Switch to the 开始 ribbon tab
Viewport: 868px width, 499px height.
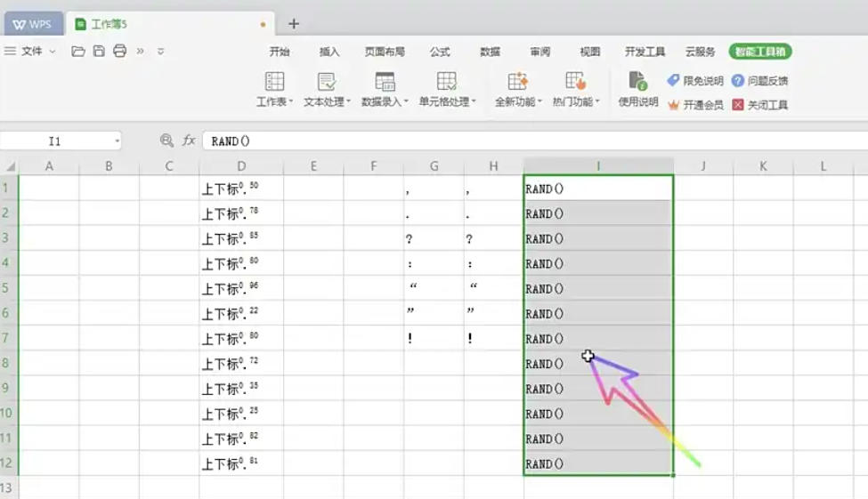tap(279, 52)
